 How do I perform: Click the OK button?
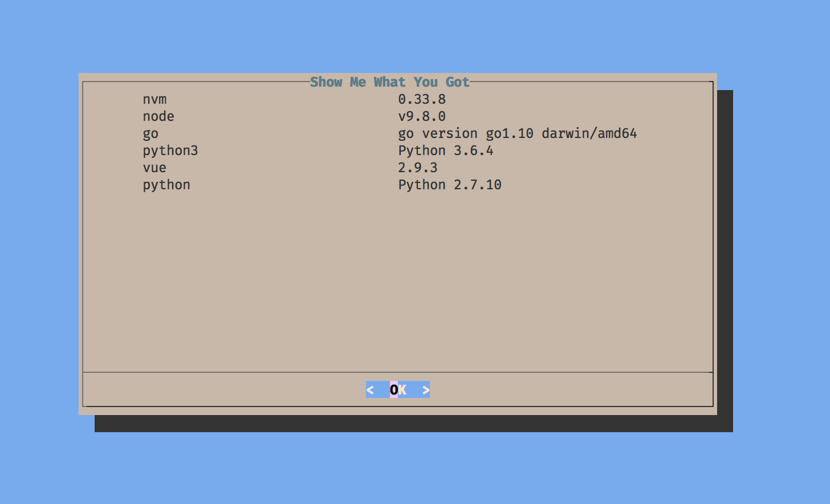398,389
